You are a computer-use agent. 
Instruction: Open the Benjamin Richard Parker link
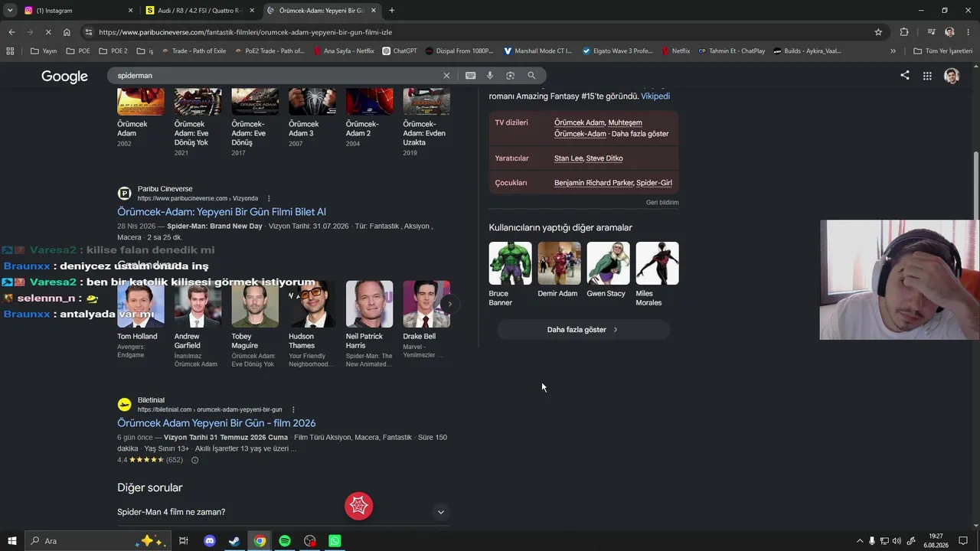tap(594, 183)
